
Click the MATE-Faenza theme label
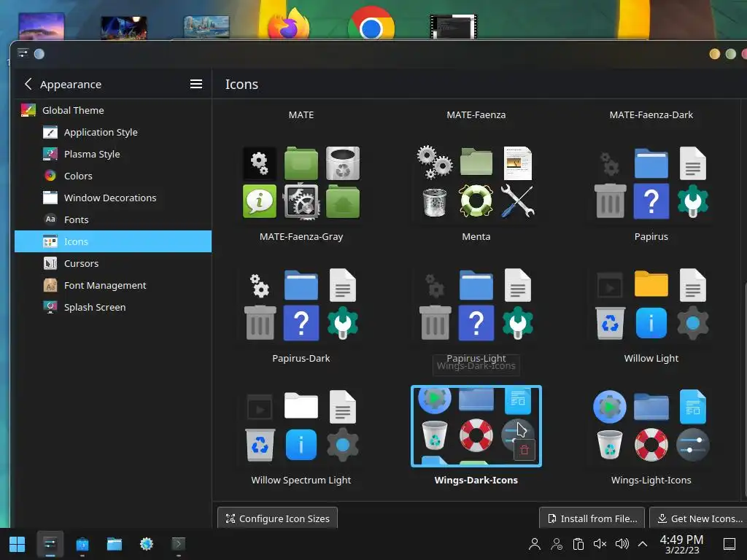476,114
